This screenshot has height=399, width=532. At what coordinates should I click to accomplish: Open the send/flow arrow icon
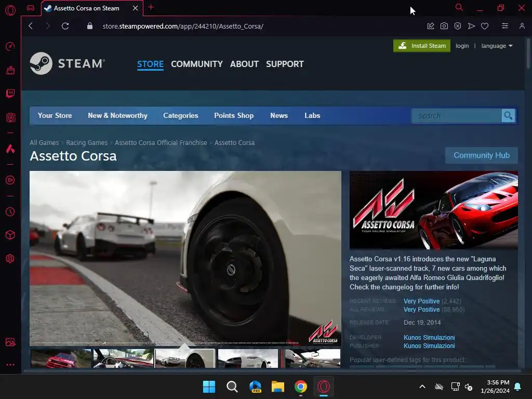(x=471, y=26)
